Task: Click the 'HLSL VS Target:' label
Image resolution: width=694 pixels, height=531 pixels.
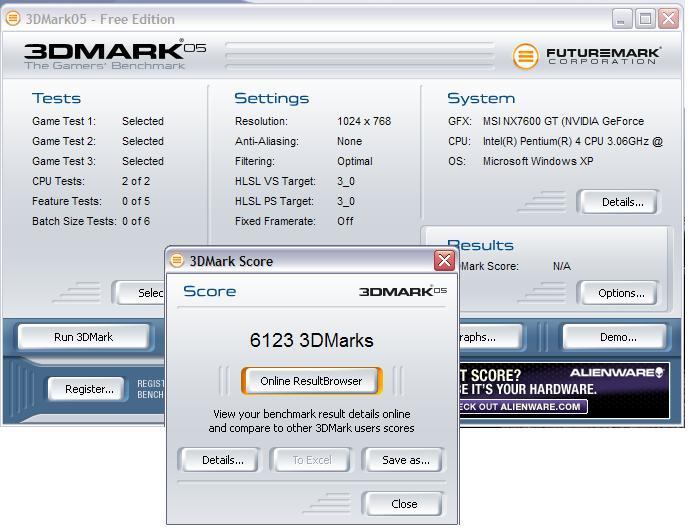Action: coord(275,181)
